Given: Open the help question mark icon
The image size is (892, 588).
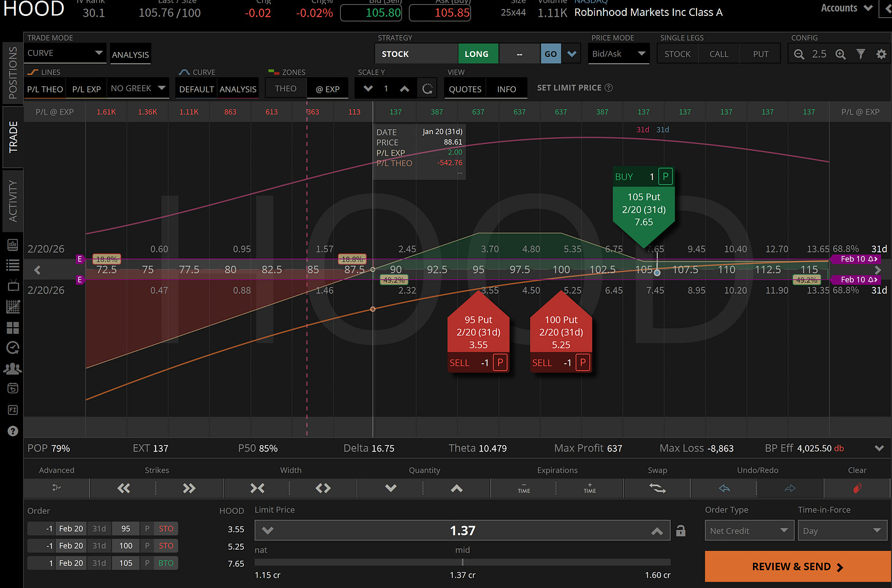Looking at the screenshot, I should click(12, 431).
